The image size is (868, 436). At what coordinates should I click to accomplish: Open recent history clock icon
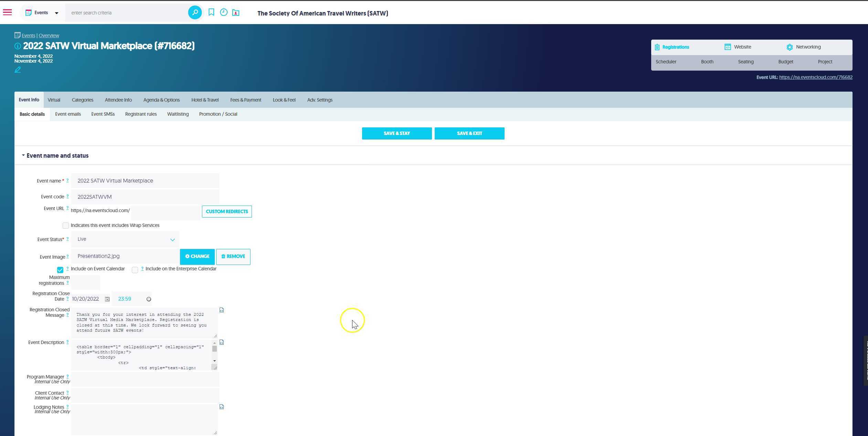(x=224, y=12)
